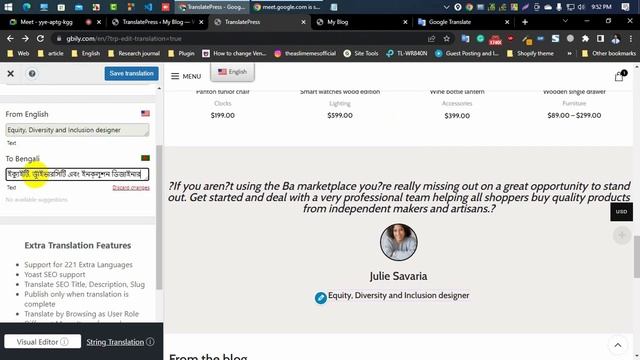This screenshot has height=360, width=640.
Task: Go back in browser
Action: point(10,38)
